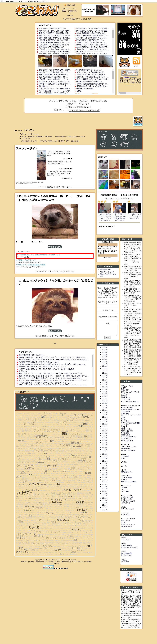This screenshot has height=644, width=157.
Task: Open コメント(2) under the 鳴き声 post
Action: (69, 271)
